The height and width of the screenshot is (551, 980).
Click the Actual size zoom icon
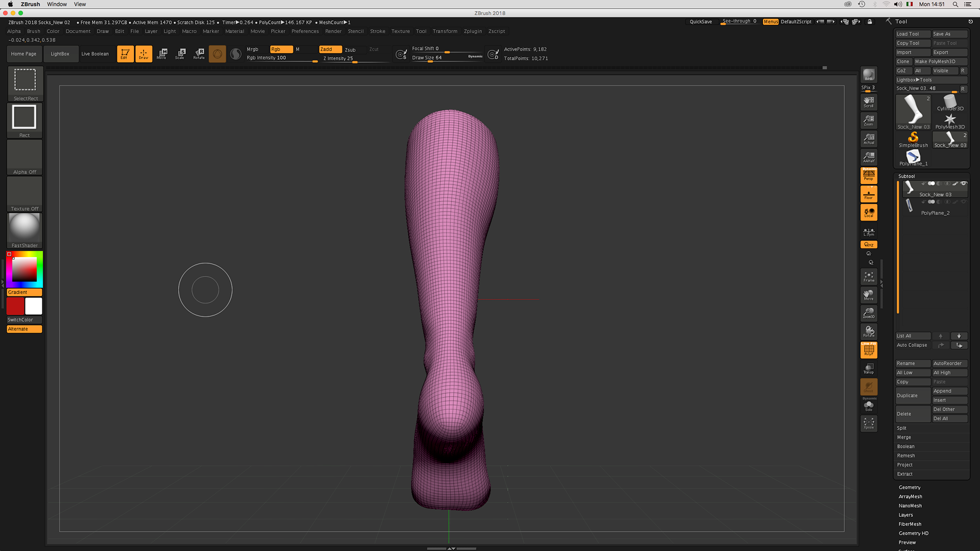coord(869,139)
